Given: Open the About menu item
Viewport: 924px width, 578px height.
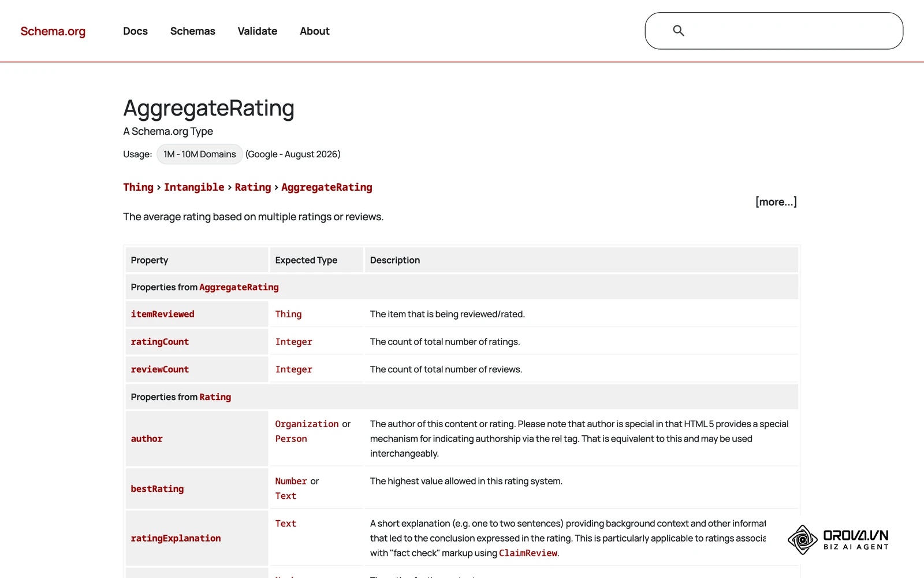Looking at the screenshot, I should (x=315, y=31).
